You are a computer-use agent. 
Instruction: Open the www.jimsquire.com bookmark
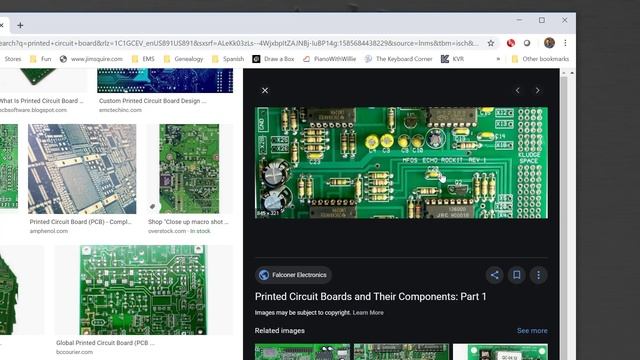point(91,59)
